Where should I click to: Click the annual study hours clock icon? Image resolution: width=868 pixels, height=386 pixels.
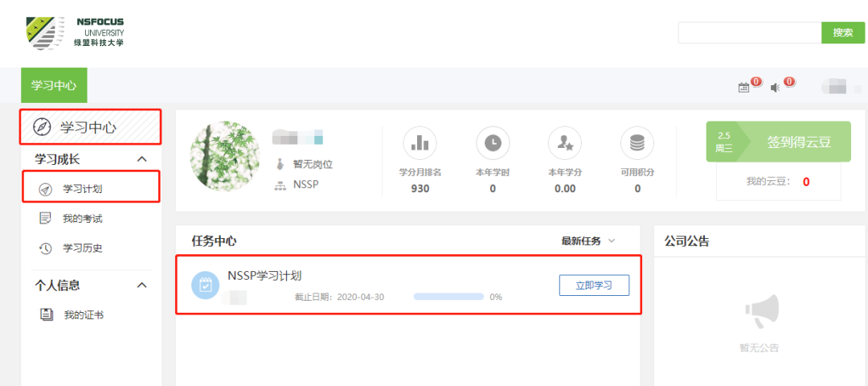tap(493, 143)
